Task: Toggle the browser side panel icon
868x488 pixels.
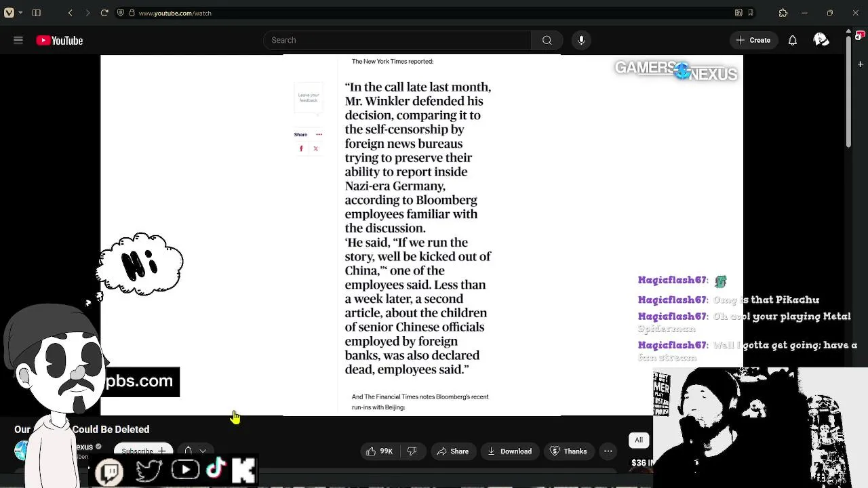Action: [37, 13]
